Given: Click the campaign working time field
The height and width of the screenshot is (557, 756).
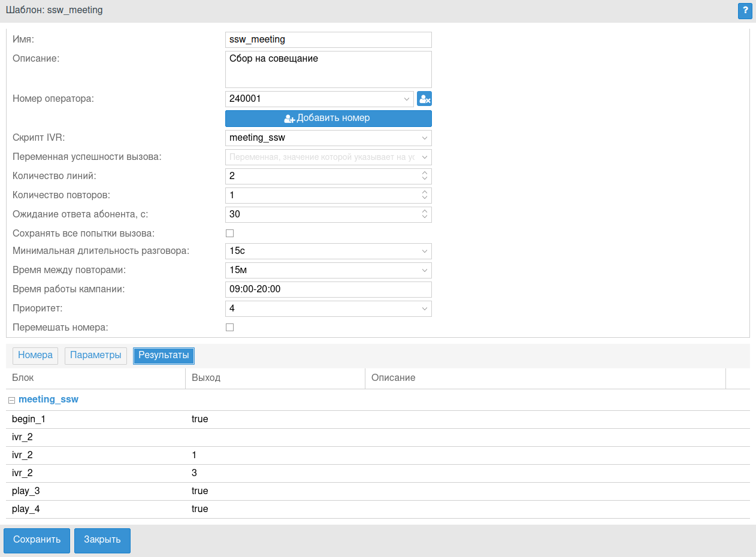Looking at the screenshot, I should 328,289.
